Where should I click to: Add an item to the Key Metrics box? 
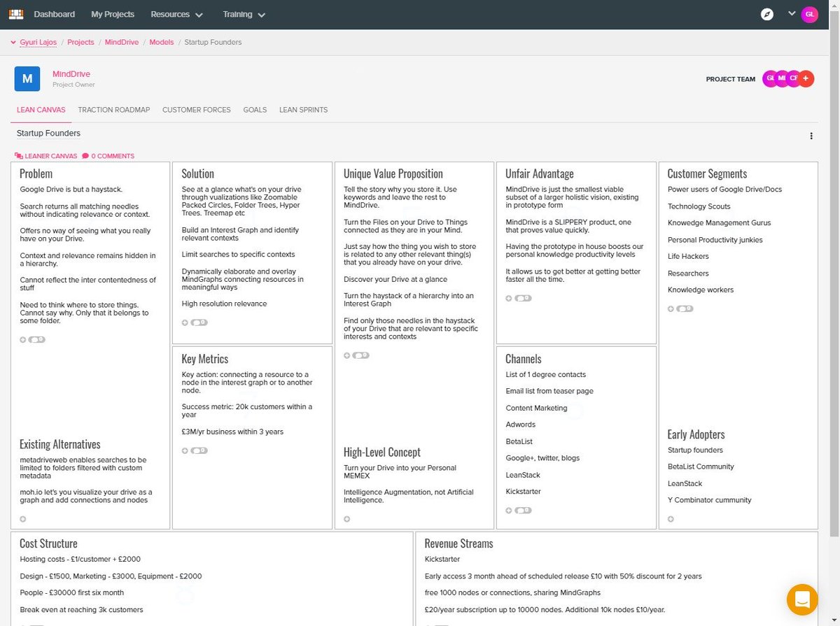click(x=185, y=451)
